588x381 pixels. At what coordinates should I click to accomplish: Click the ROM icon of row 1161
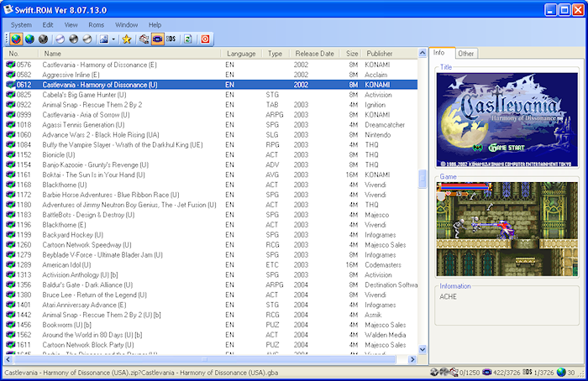(x=10, y=175)
